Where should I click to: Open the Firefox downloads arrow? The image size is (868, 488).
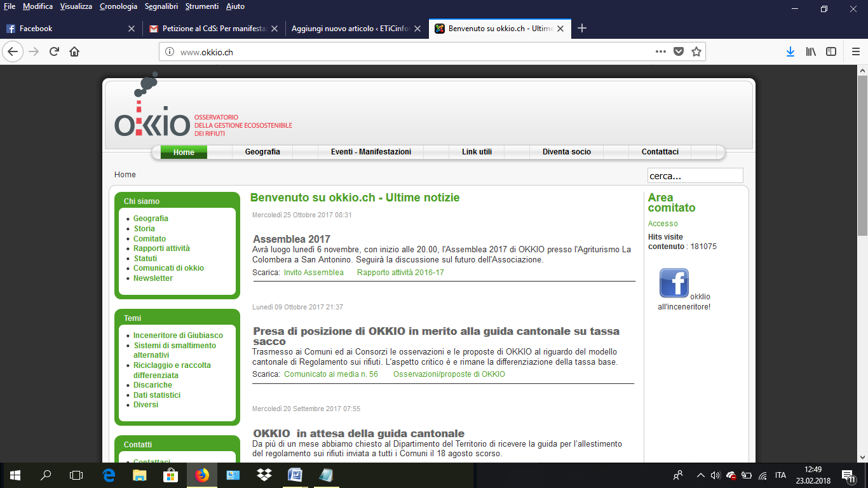coord(790,51)
